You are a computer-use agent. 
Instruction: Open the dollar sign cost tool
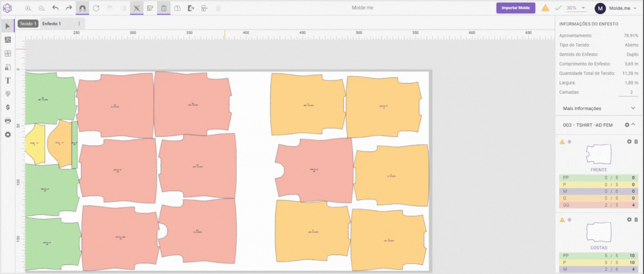pyautogui.click(x=8, y=107)
